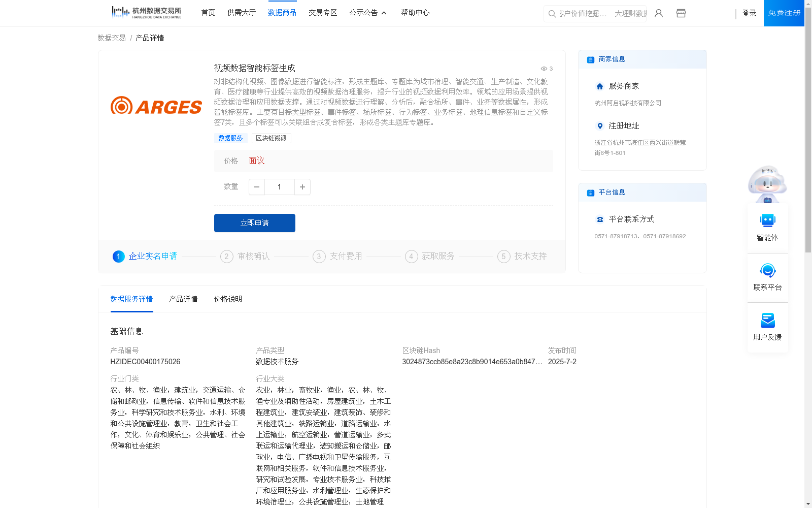The width and height of the screenshot is (812, 508).
Task: Click the 平台联系方式 telephone icon
Action: (x=600, y=219)
